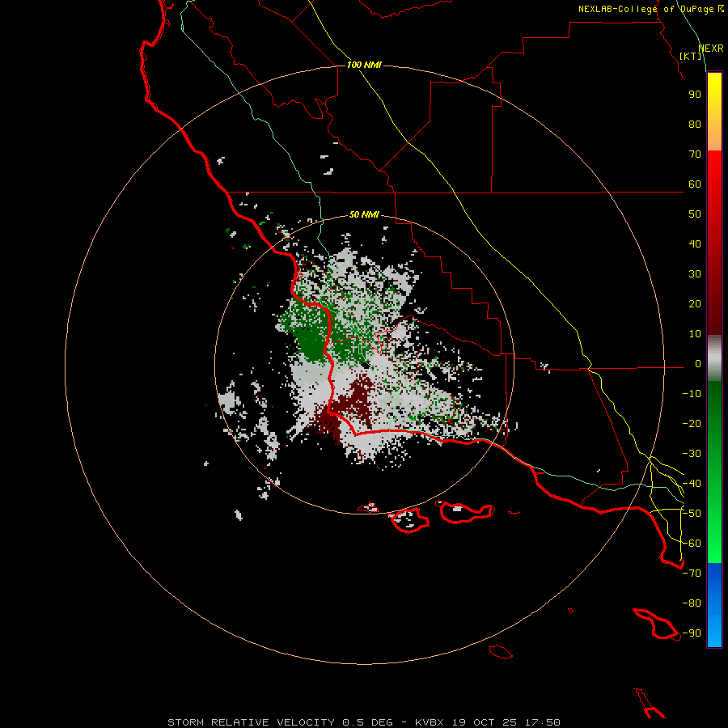
Task: Click the positive 20 knot scale label
Action: tap(695, 303)
